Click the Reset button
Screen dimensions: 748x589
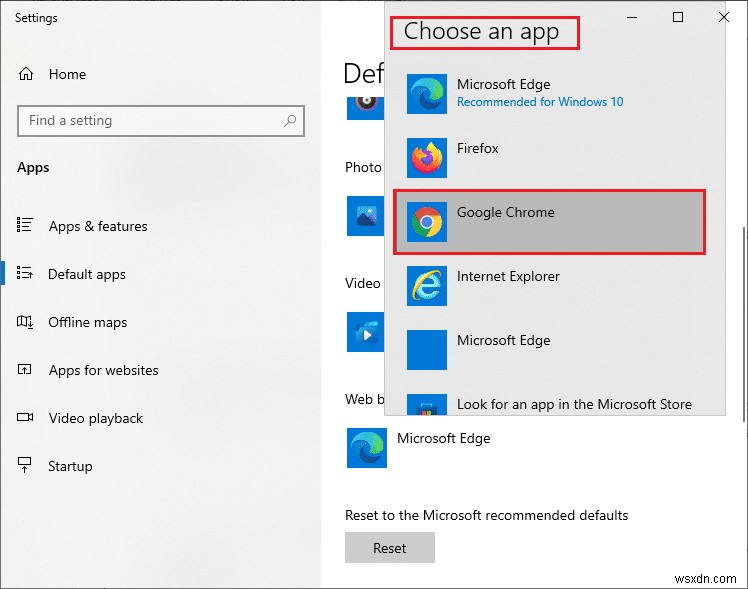pos(390,548)
